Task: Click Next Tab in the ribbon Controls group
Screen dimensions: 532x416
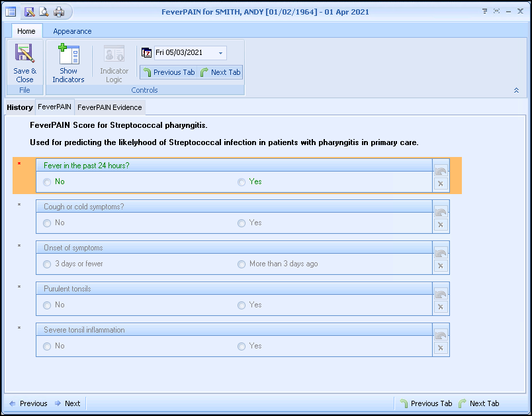Action: click(220, 72)
